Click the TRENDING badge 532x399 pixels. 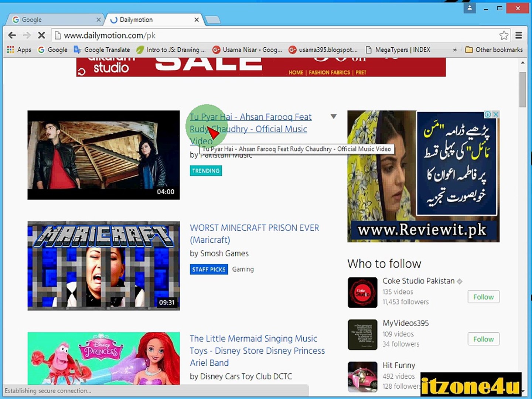(x=206, y=171)
